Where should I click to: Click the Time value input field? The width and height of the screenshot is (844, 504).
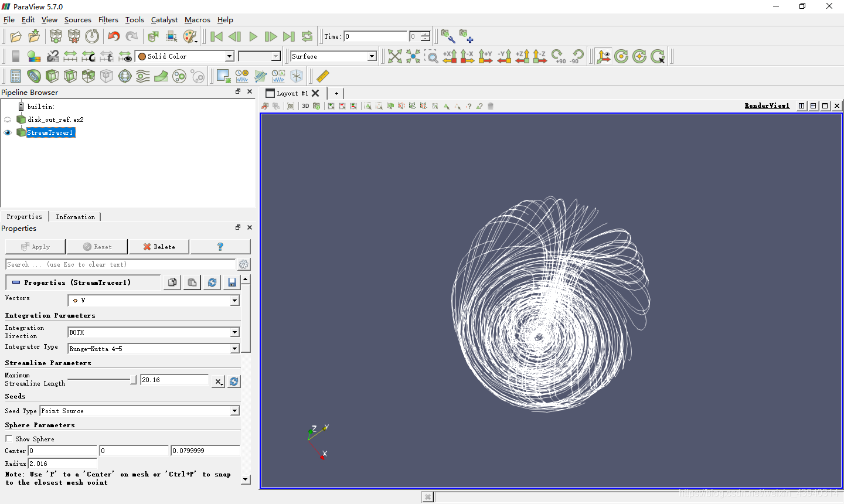[375, 36]
